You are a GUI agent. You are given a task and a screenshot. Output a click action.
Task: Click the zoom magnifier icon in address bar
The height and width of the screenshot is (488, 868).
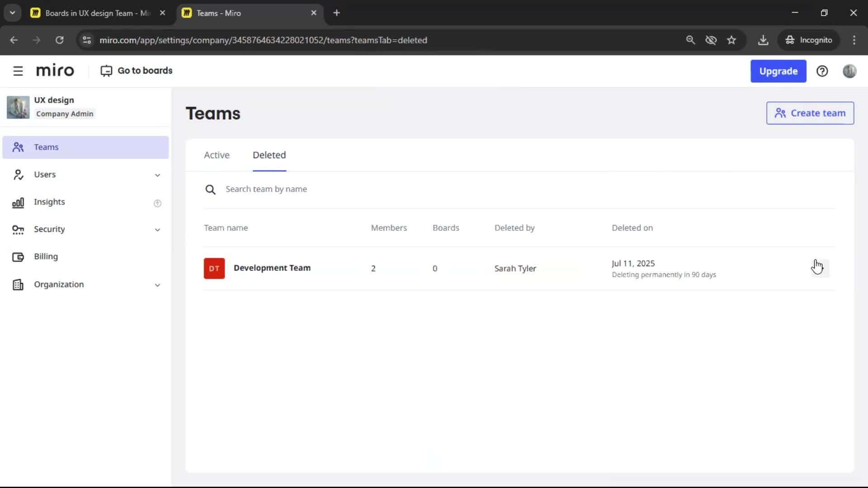tap(690, 40)
